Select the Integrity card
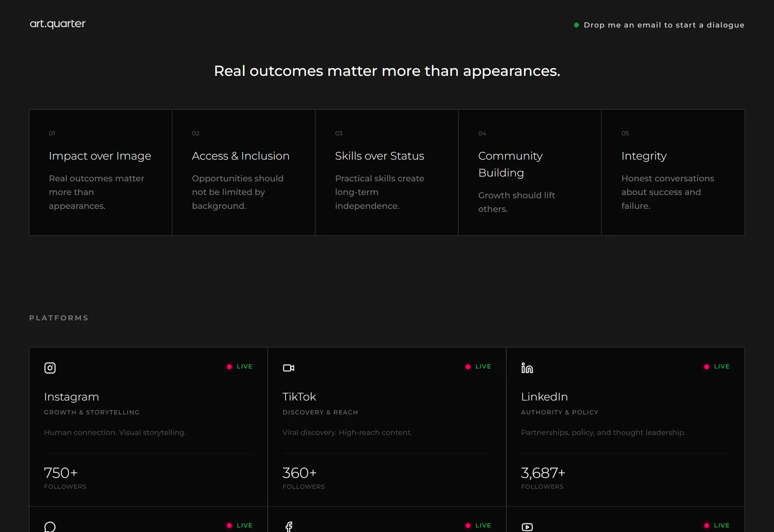774x532 pixels. tap(673, 172)
